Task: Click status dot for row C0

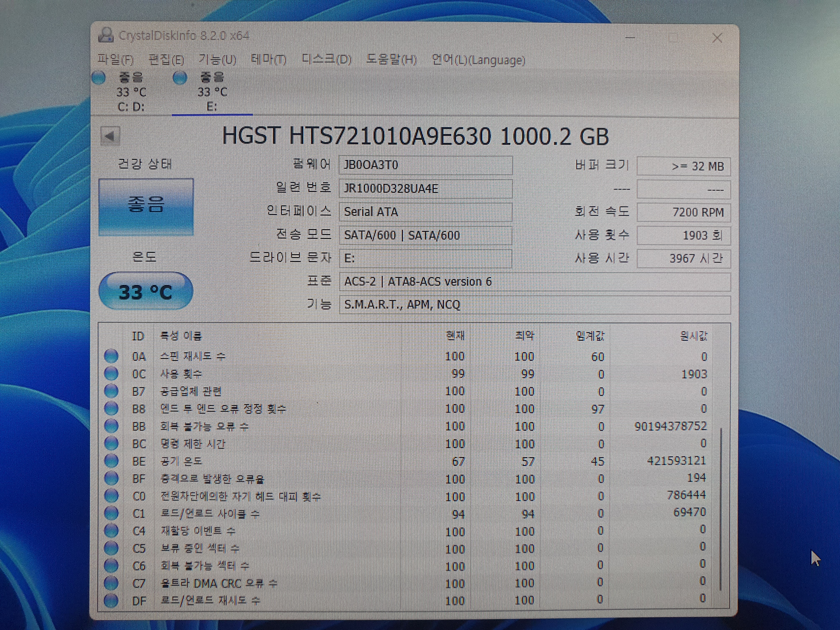Action: (111, 496)
